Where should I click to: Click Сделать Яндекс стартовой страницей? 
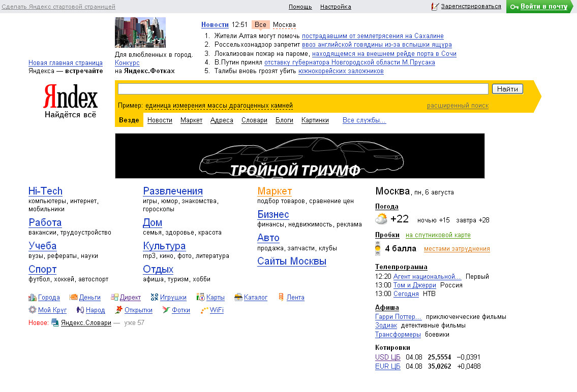click(58, 7)
